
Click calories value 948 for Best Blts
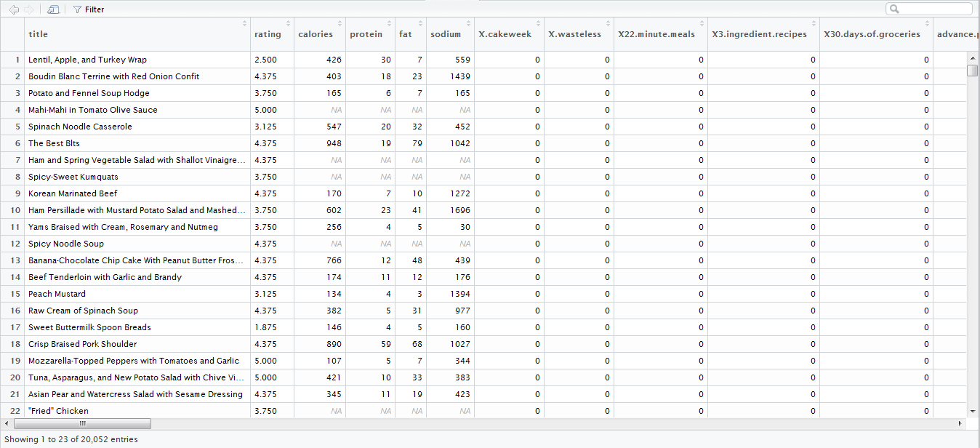(320, 143)
